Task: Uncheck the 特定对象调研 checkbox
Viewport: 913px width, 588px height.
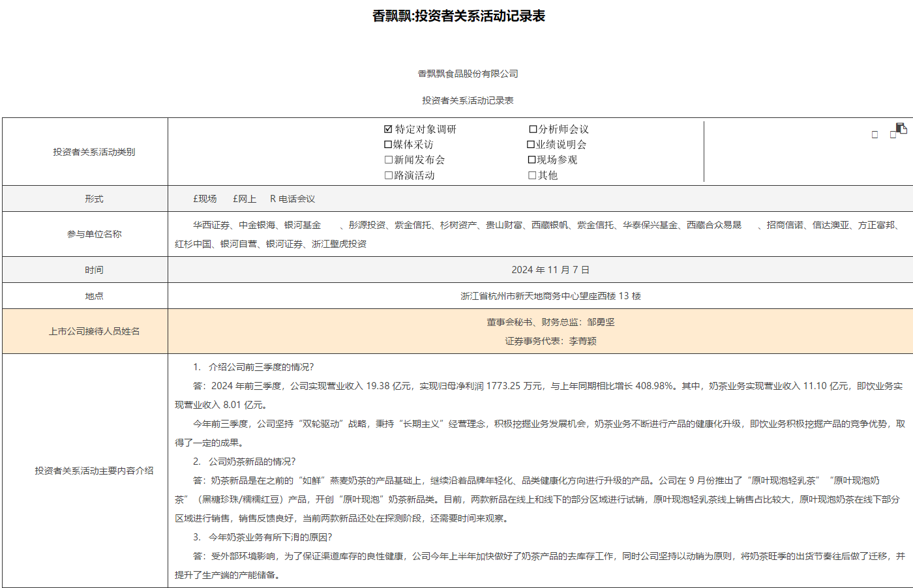Action: (x=388, y=129)
